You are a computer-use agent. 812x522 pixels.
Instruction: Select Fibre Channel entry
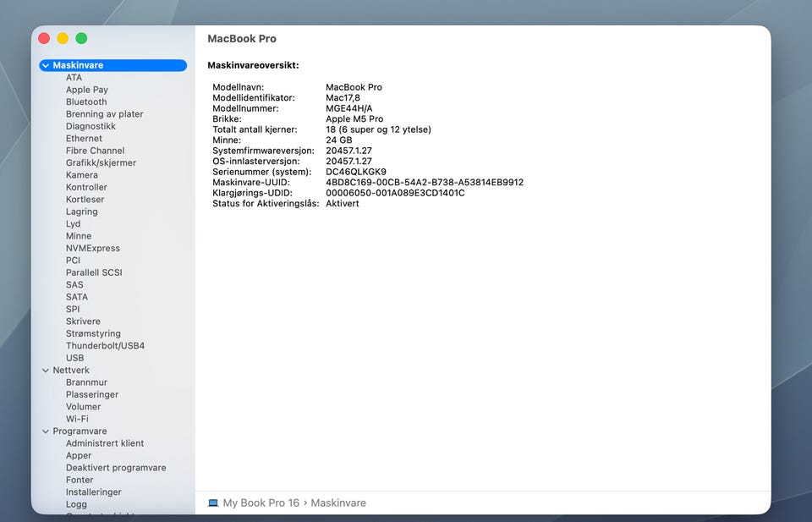coord(95,151)
